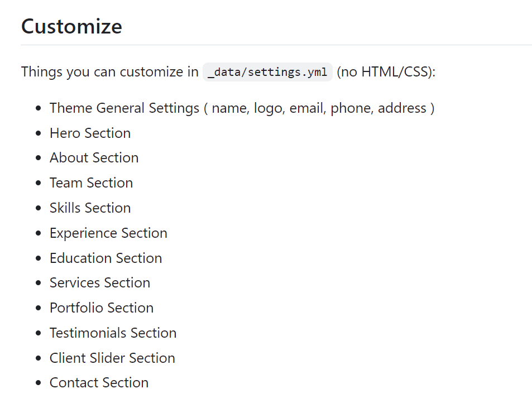Screen dimensions: 532x408
Task: Click the Team Section list item
Action: (91, 183)
